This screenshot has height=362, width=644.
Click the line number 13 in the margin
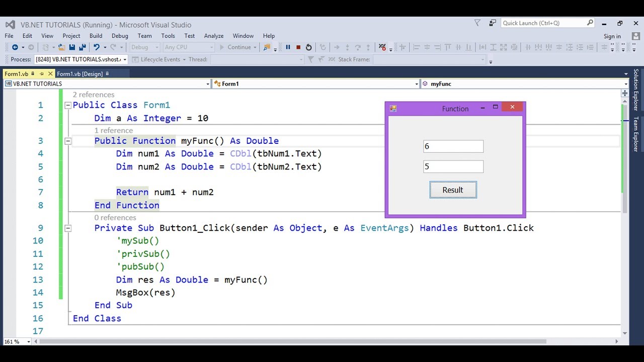coord(38,280)
